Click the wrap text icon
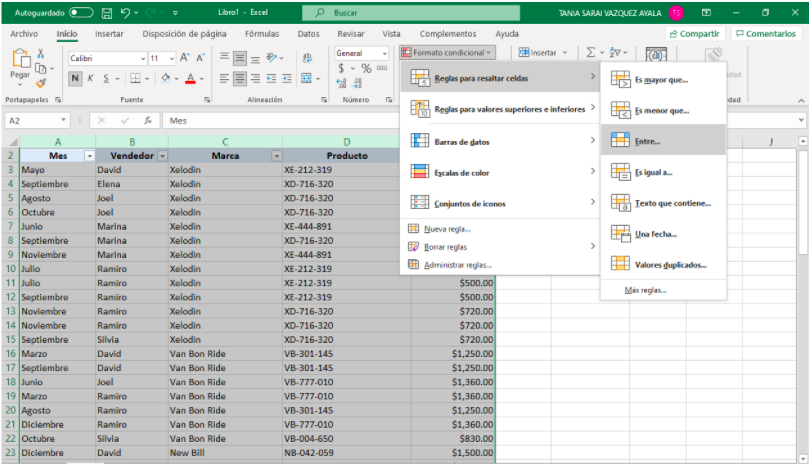The height and width of the screenshot is (464, 811). (307, 57)
